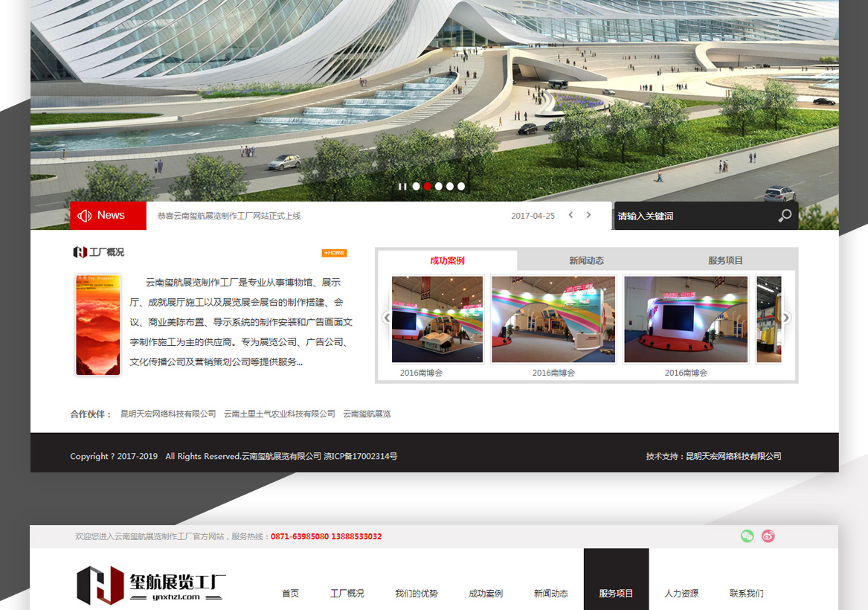Open the first 2016南博会 case thumbnail
Viewport: 868px width, 610px height.
[x=437, y=319]
